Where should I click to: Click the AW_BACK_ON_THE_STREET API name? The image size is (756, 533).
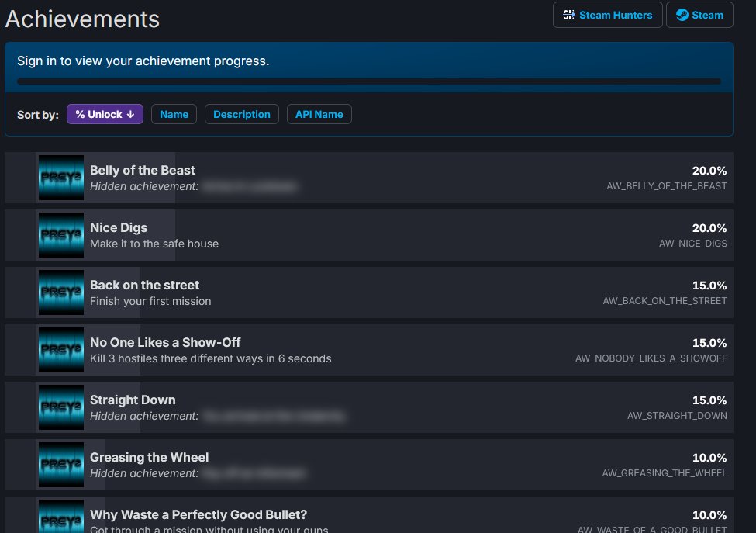665,301
